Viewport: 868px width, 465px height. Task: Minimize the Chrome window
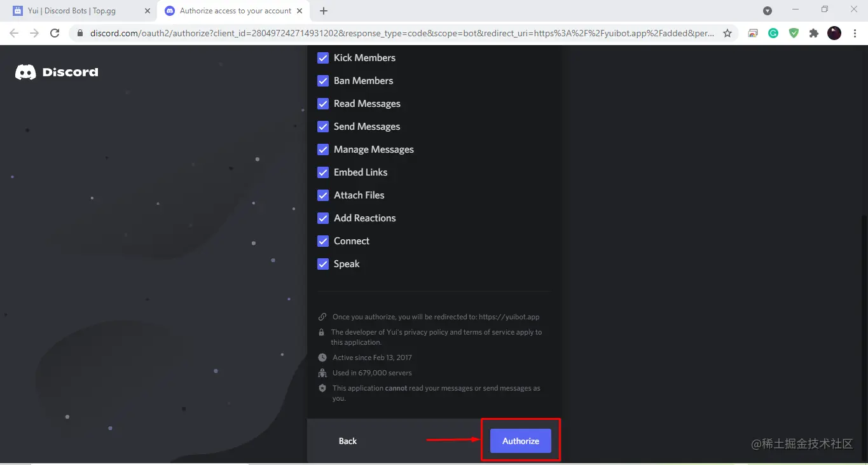point(796,10)
